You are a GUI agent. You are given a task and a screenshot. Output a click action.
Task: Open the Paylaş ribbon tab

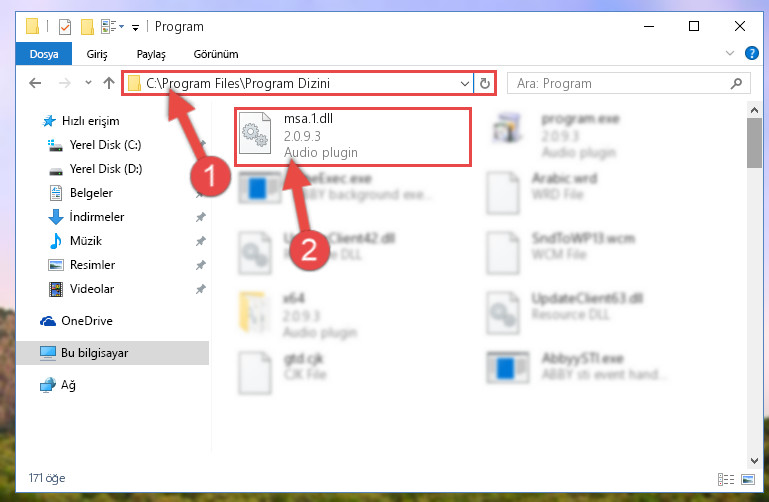click(x=151, y=54)
